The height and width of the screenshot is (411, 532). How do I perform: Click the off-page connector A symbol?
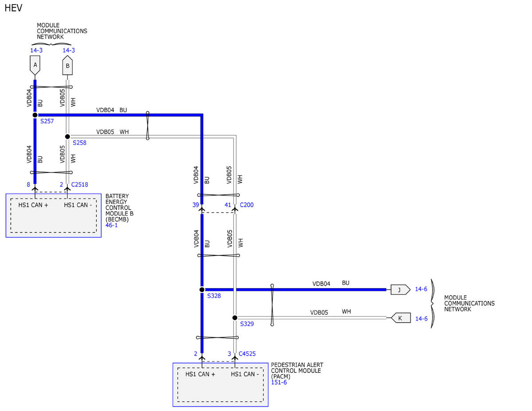[35, 65]
